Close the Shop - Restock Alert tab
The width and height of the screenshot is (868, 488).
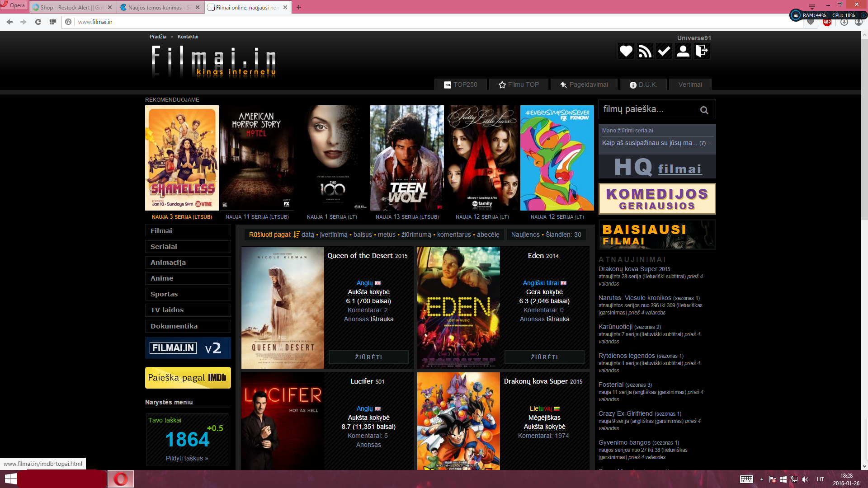tap(110, 7)
